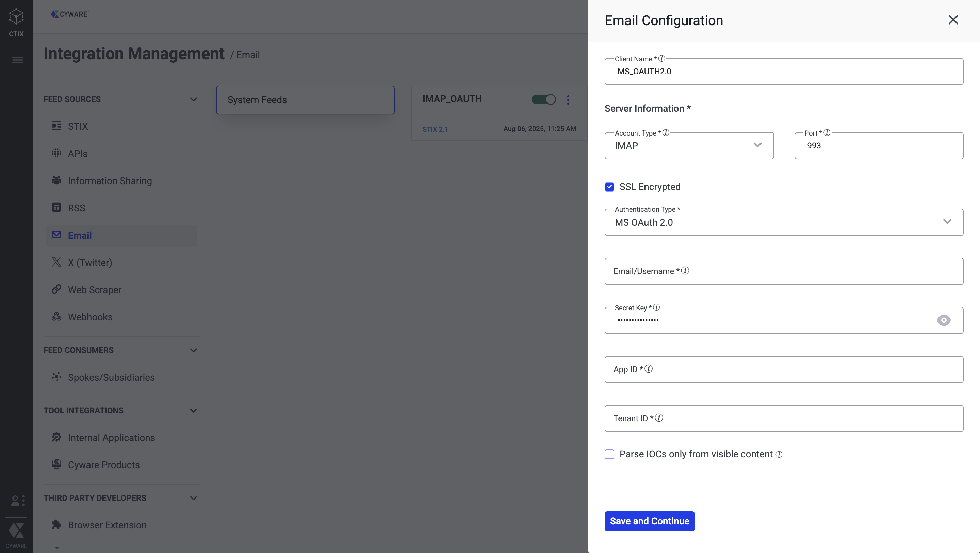Click the App ID info icon

pyautogui.click(x=649, y=369)
